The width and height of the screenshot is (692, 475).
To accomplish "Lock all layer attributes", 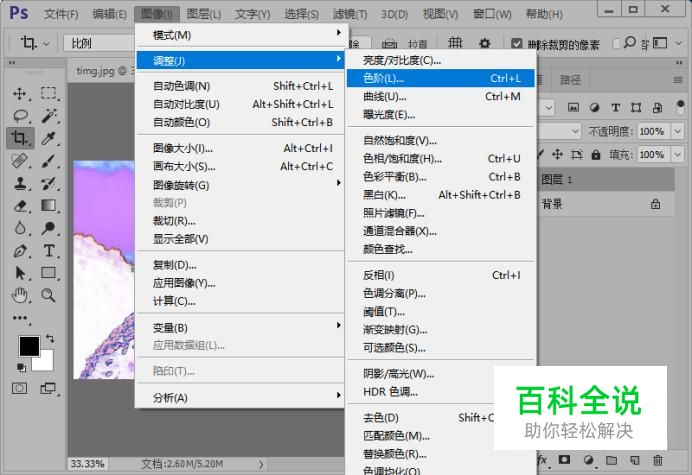I will coord(596,155).
